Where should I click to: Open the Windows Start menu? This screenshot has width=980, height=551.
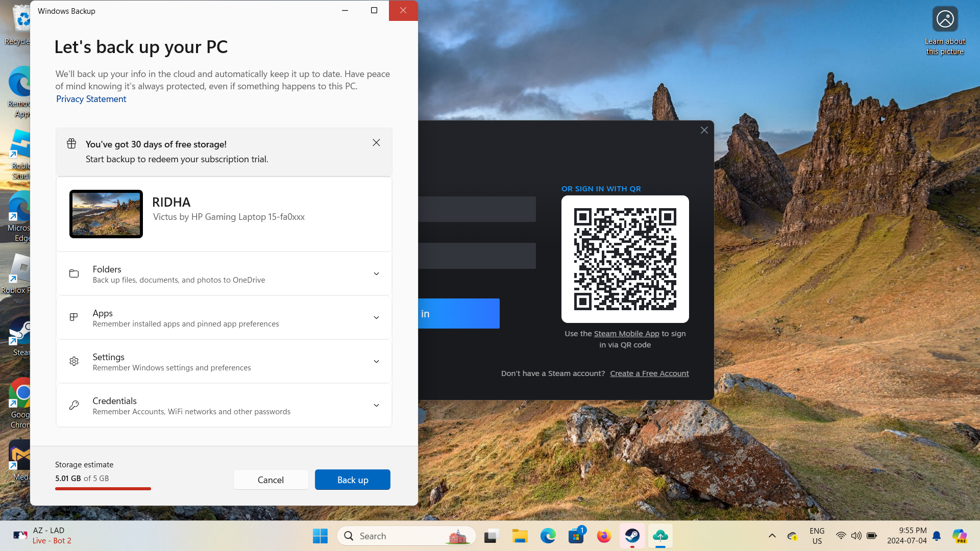[x=320, y=536]
